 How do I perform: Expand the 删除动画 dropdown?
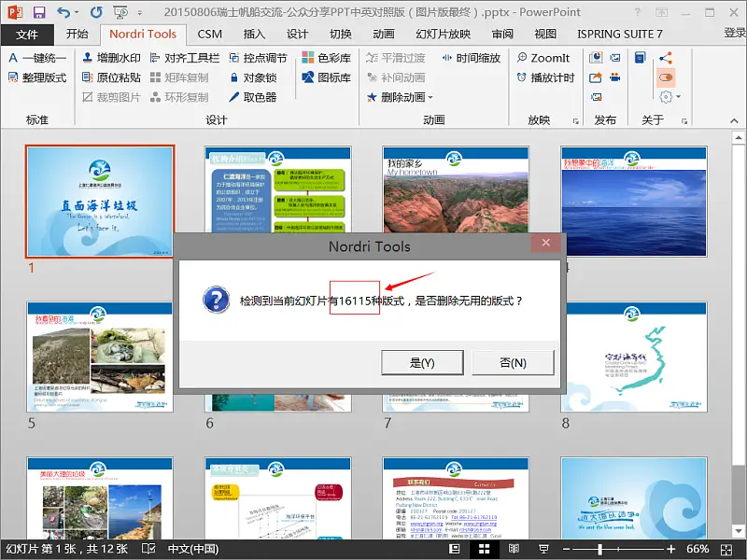pyautogui.click(x=430, y=98)
